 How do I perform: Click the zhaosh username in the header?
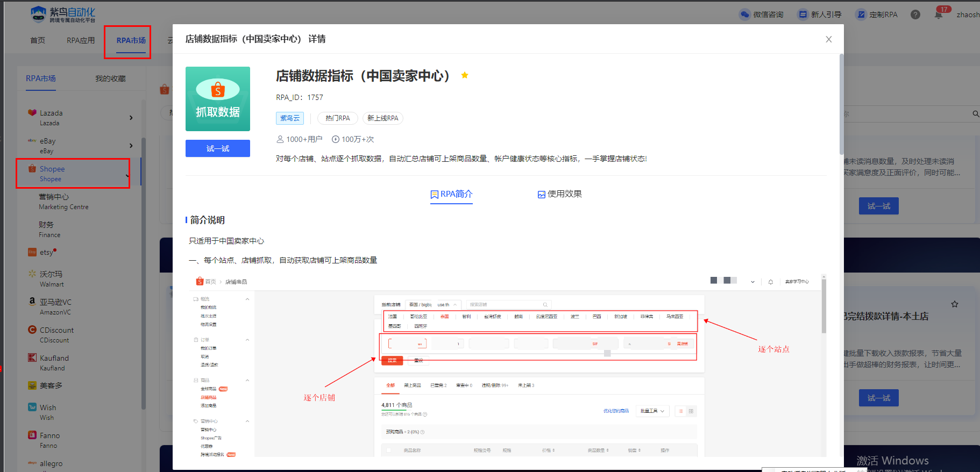(x=968, y=15)
